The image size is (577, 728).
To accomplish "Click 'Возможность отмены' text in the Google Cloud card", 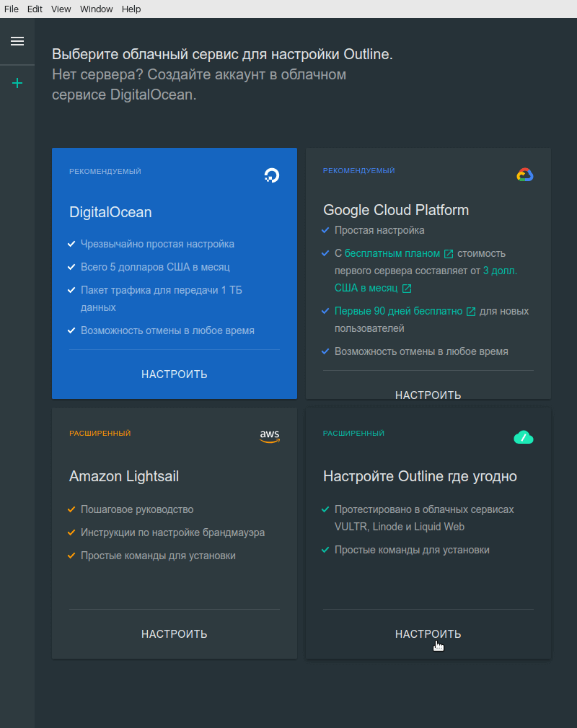I will (x=421, y=351).
